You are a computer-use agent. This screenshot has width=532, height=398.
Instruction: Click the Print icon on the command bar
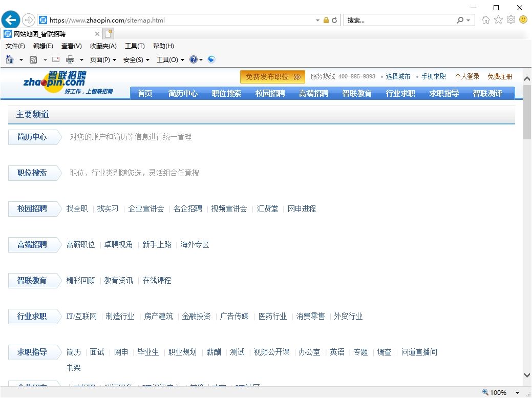tap(70, 59)
